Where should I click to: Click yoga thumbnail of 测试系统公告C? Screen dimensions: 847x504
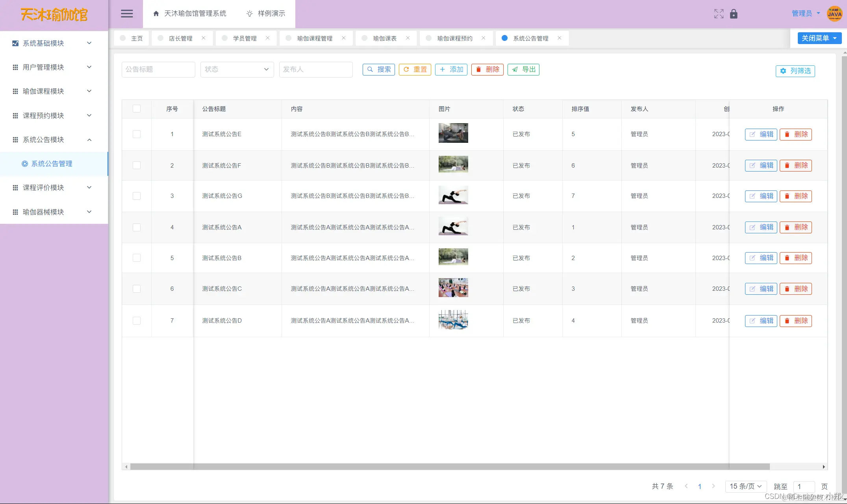pyautogui.click(x=453, y=288)
